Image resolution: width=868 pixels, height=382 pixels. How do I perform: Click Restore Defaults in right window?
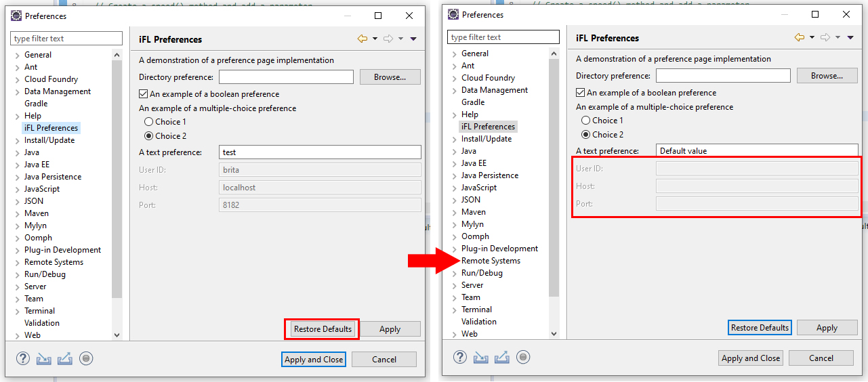pos(760,328)
